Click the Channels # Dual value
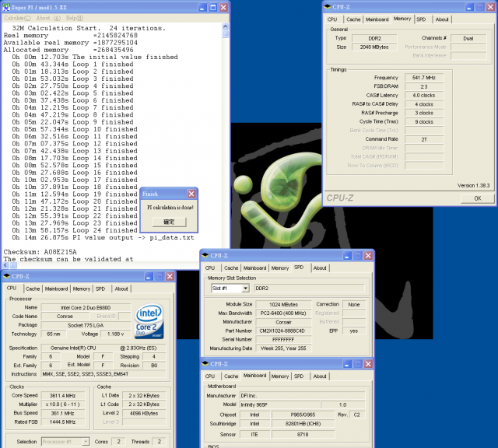Viewport: 498px width, 448px height. 468,38
